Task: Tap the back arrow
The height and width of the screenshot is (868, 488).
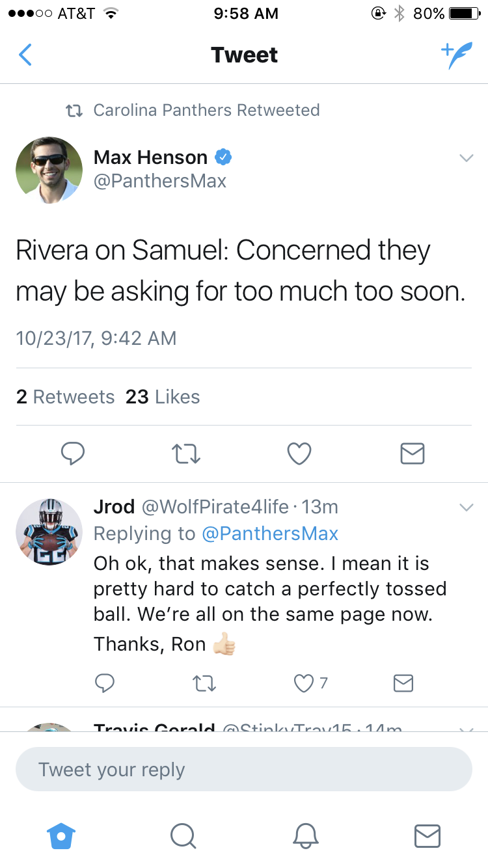Action: pyautogui.click(x=25, y=55)
